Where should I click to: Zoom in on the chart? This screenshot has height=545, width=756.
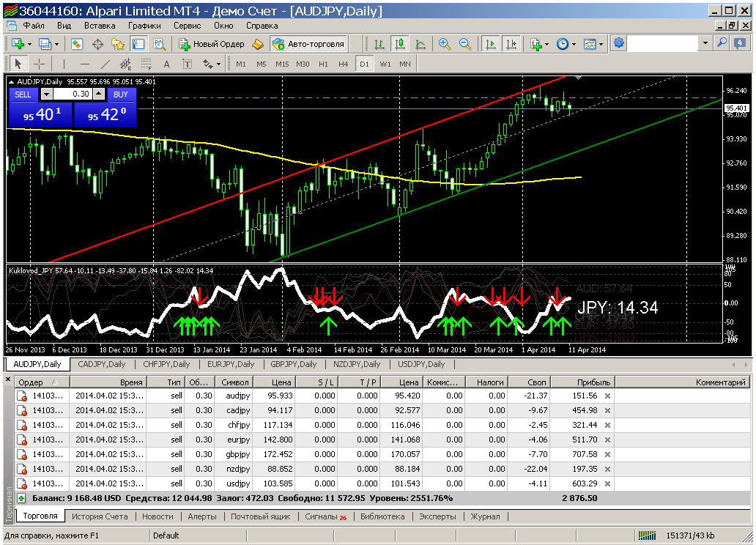444,44
